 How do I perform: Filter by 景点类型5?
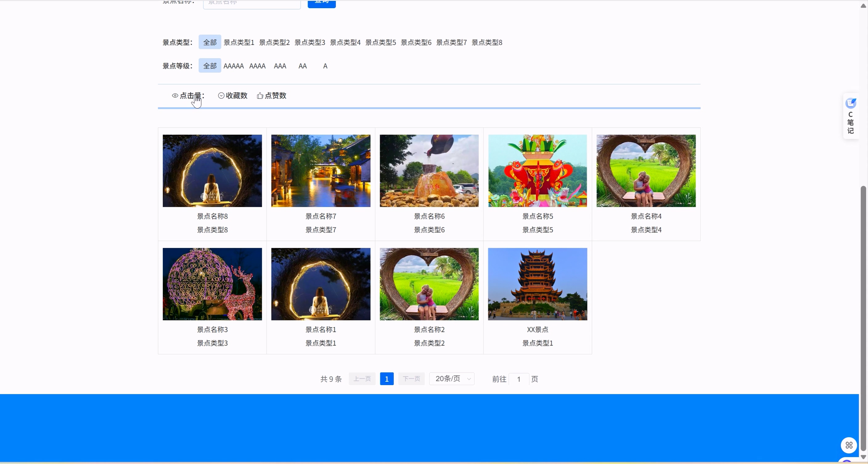[380, 43]
